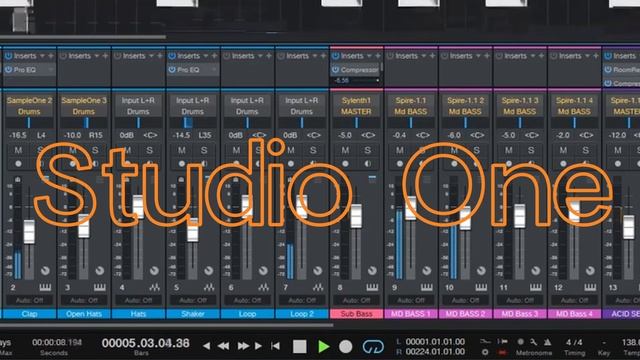
Task: Toggle loop mode in the transport bar
Action: click(x=373, y=347)
